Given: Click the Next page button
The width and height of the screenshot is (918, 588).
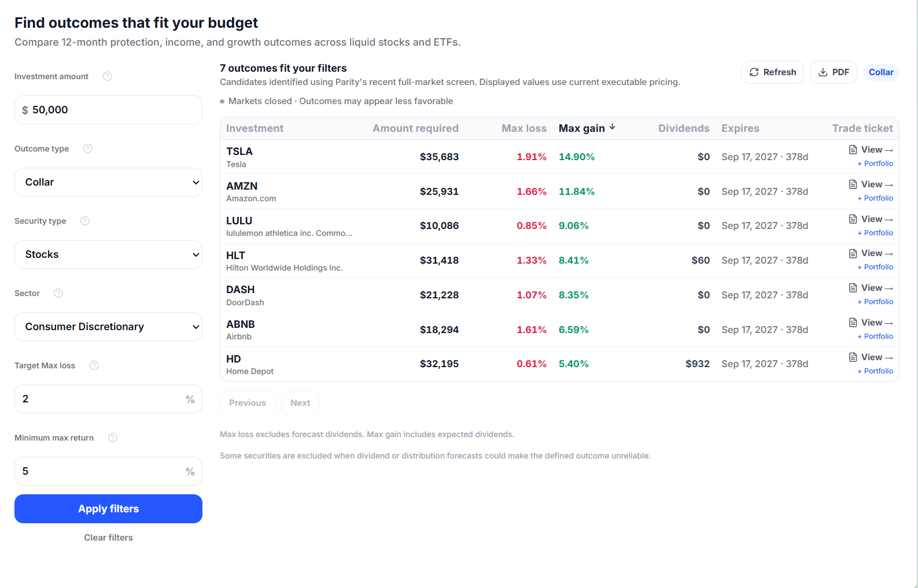Looking at the screenshot, I should (300, 403).
